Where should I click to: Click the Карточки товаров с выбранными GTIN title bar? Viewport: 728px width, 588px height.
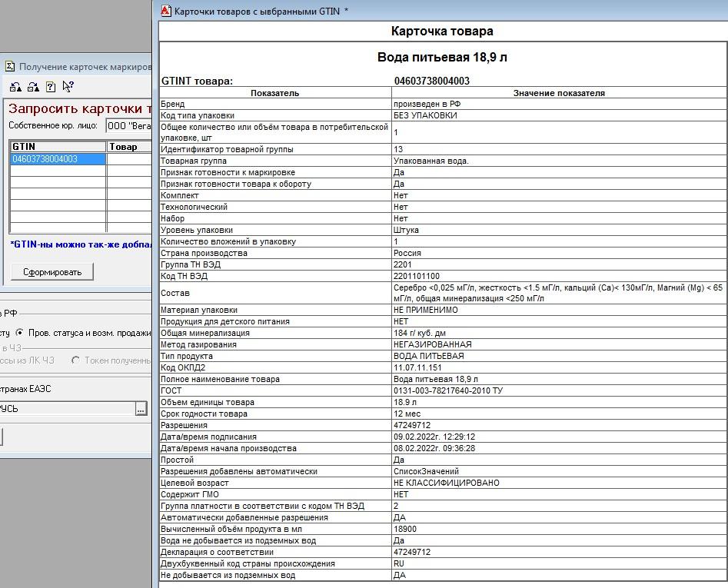tap(261, 11)
